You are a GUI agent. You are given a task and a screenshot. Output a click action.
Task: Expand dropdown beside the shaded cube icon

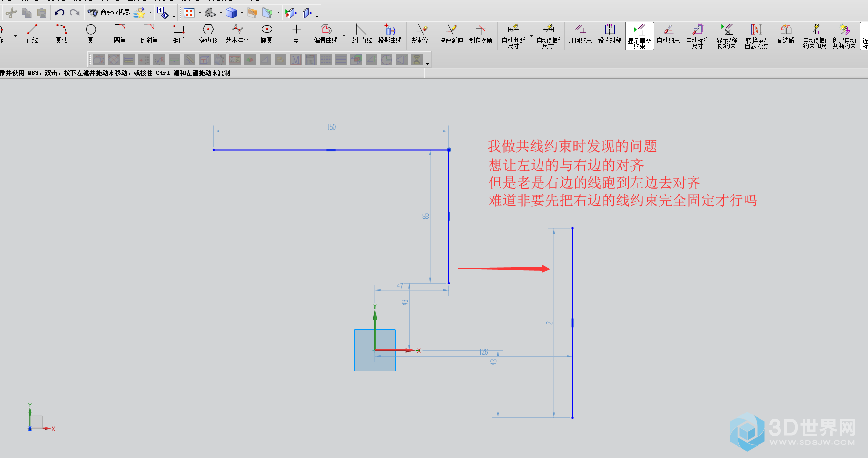pos(242,13)
